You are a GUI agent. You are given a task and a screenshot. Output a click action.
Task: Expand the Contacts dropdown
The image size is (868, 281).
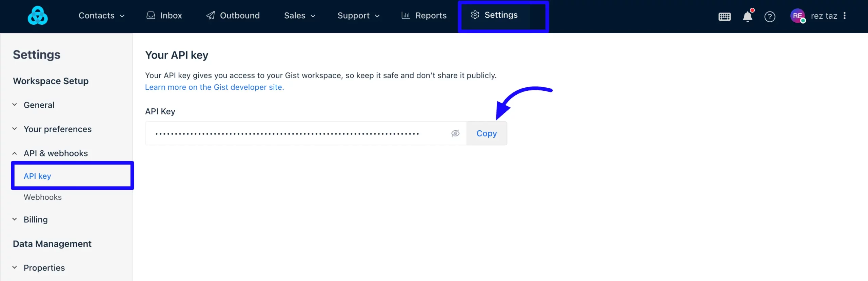click(101, 16)
